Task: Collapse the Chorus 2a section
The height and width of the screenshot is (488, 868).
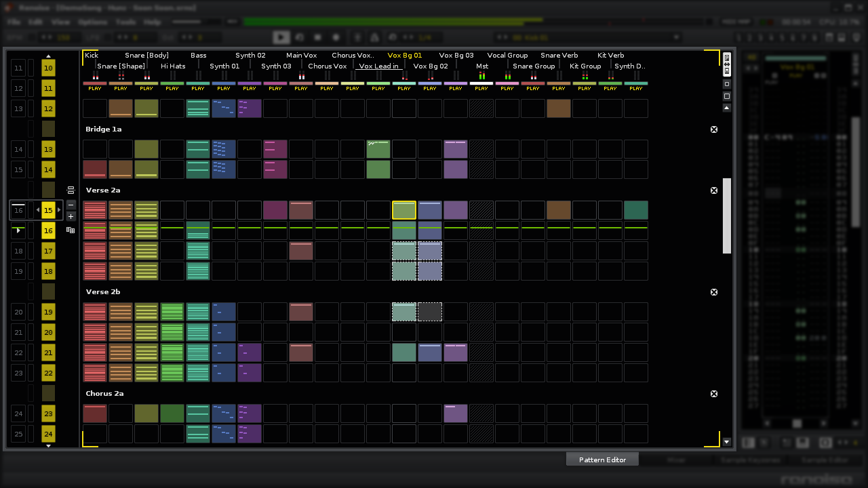Action: (714, 394)
